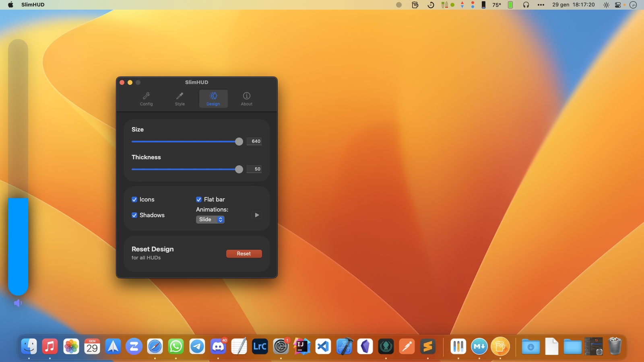
Task: Click the Size slider knob
Action: (239, 142)
